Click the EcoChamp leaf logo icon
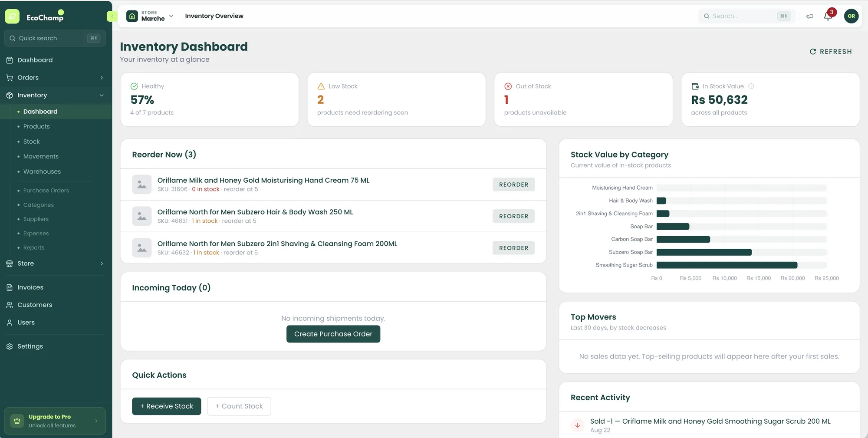 tap(12, 16)
